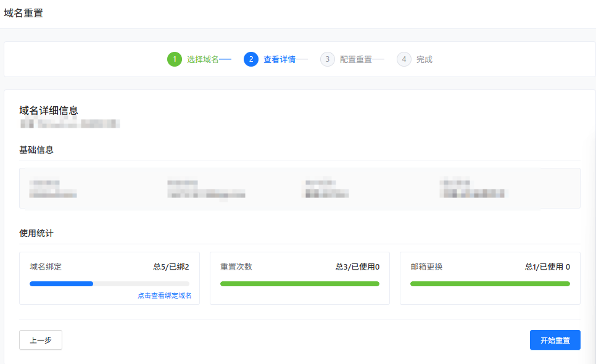
Task: Select the 完成 step label
Action: 424,60
